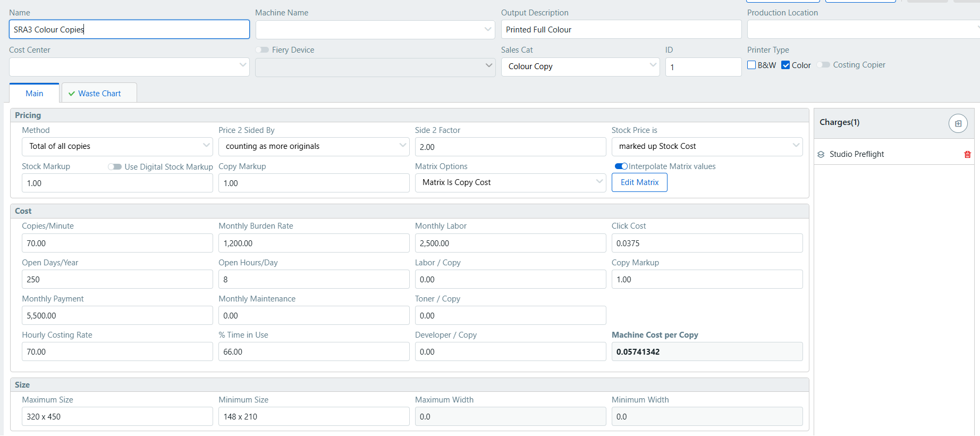Click the Pricing section header

click(409, 115)
